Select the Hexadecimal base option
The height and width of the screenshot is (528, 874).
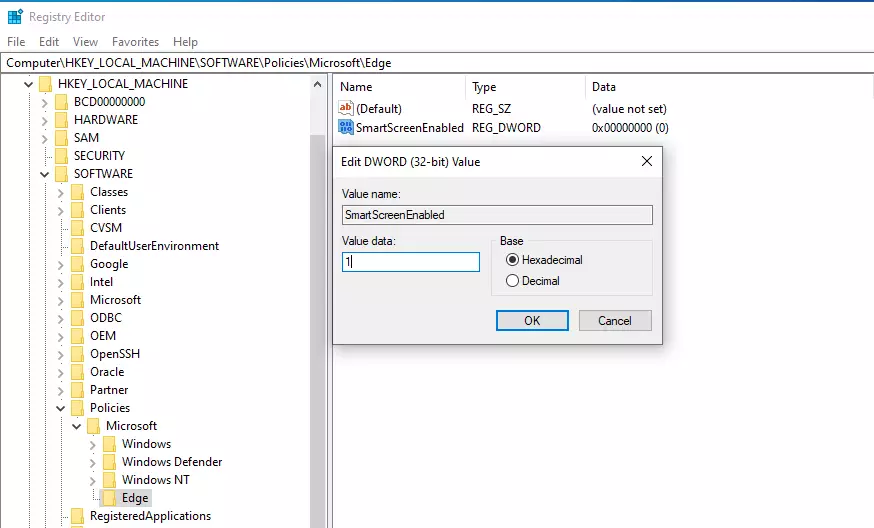(x=512, y=260)
